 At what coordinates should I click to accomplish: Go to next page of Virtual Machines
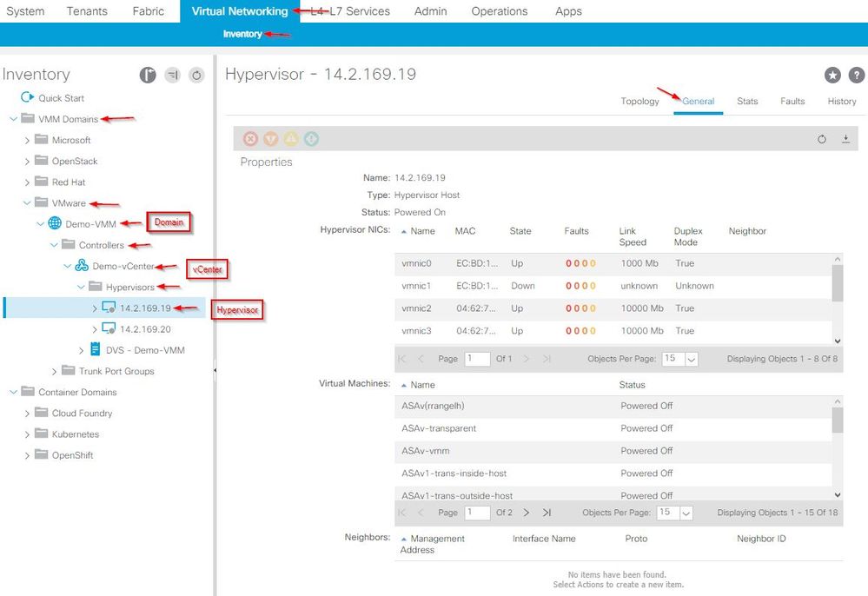point(527,513)
